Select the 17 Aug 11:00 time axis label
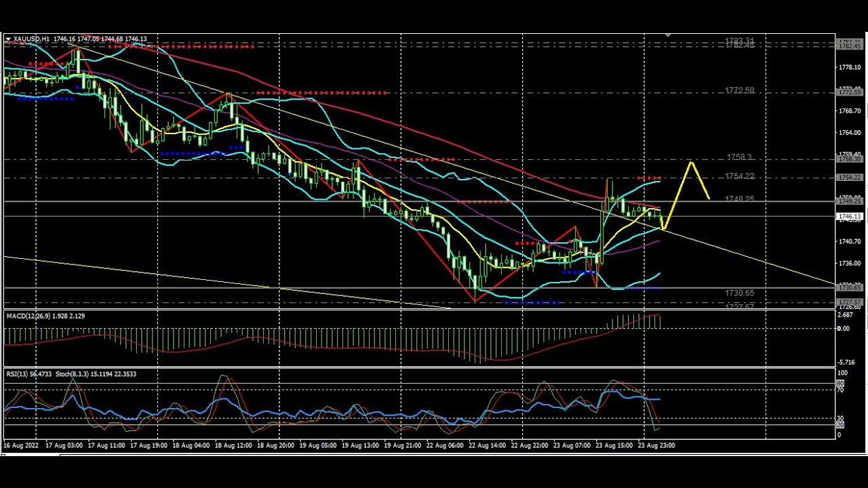The width and height of the screenshot is (868, 488). [106, 445]
